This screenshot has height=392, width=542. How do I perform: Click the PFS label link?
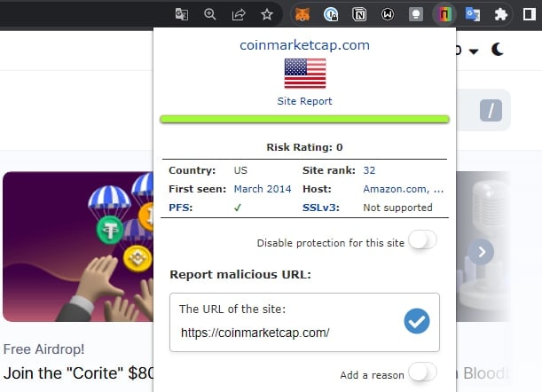coord(180,208)
